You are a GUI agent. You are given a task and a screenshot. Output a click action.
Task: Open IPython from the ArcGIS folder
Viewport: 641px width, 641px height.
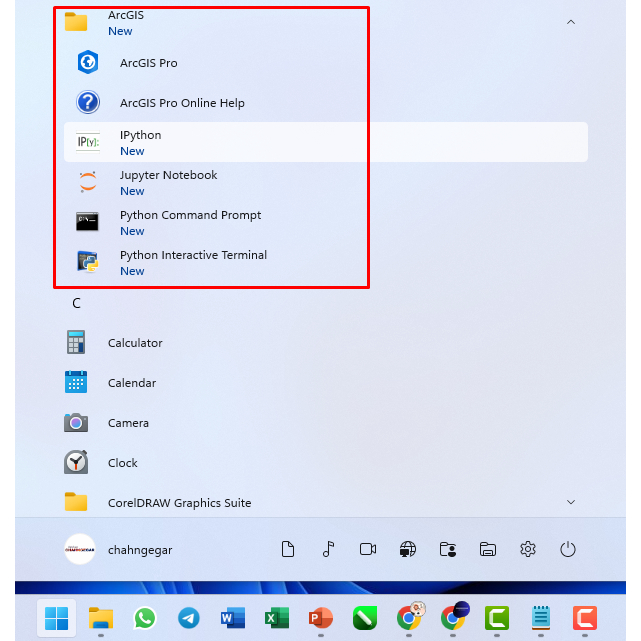[x=140, y=142]
